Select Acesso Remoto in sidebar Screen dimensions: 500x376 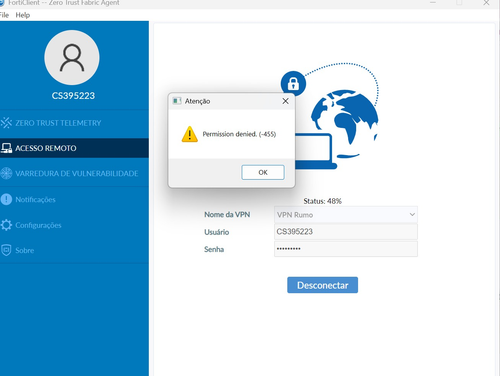click(x=74, y=148)
